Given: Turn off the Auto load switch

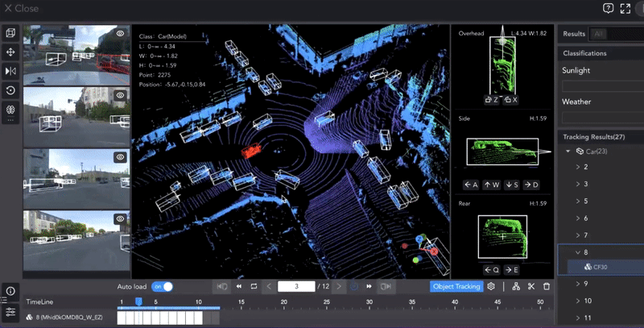Looking at the screenshot, I should point(163,286).
